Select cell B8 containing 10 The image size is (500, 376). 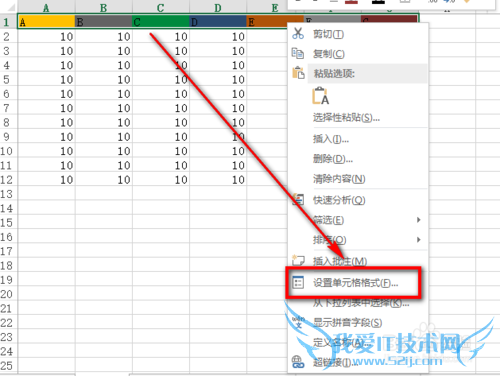104,122
